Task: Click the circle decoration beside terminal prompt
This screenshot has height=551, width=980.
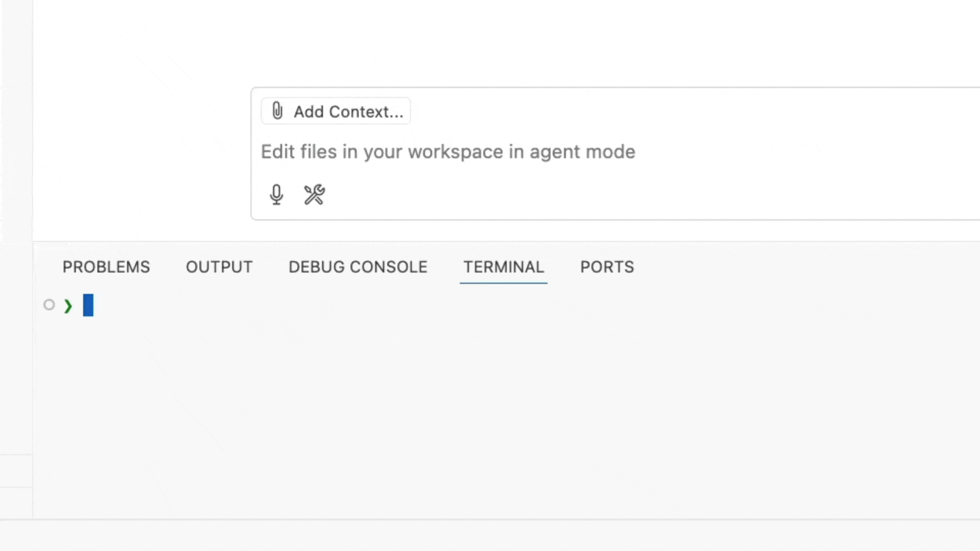Action: [x=49, y=305]
